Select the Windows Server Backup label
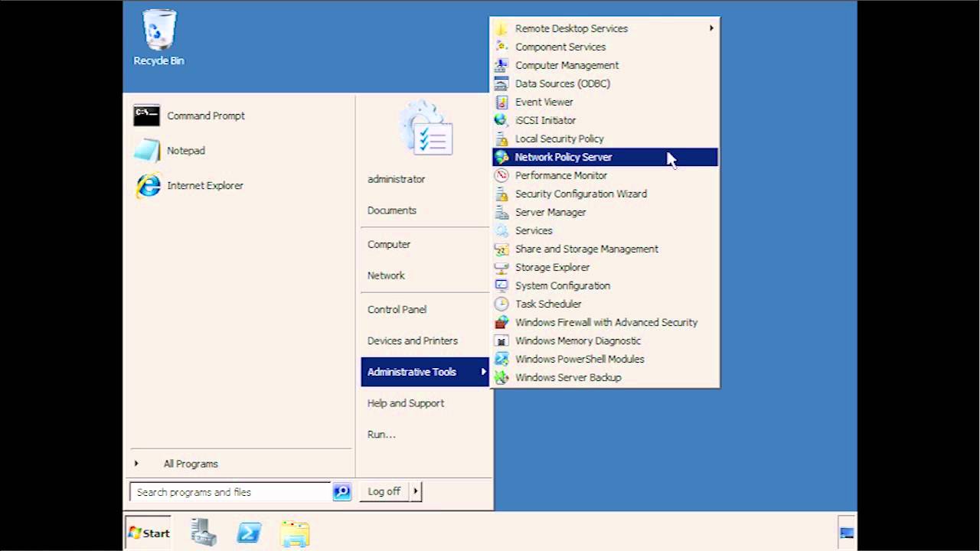The width and height of the screenshot is (980, 551). pyautogui.click(x=568, y=377)
